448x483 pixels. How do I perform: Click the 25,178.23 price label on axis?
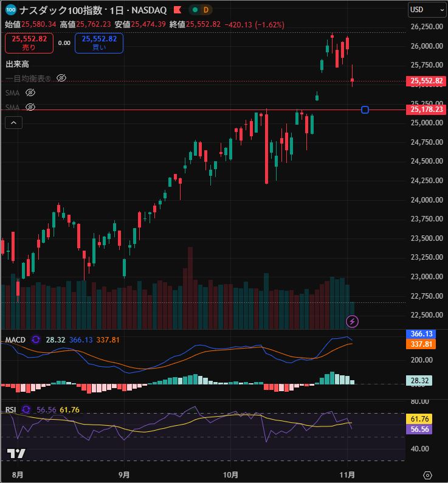coord(426,109)
